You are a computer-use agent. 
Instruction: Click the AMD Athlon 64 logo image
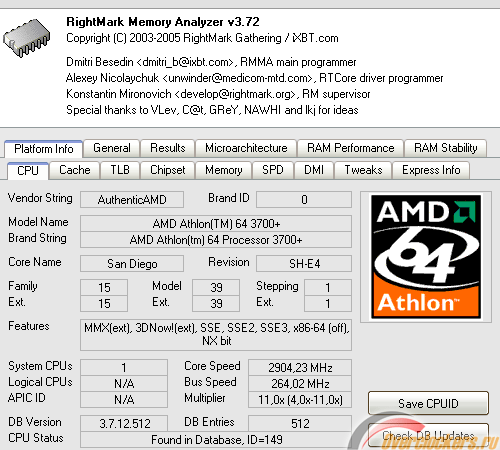pyautogui.click(x=426, y=257)
